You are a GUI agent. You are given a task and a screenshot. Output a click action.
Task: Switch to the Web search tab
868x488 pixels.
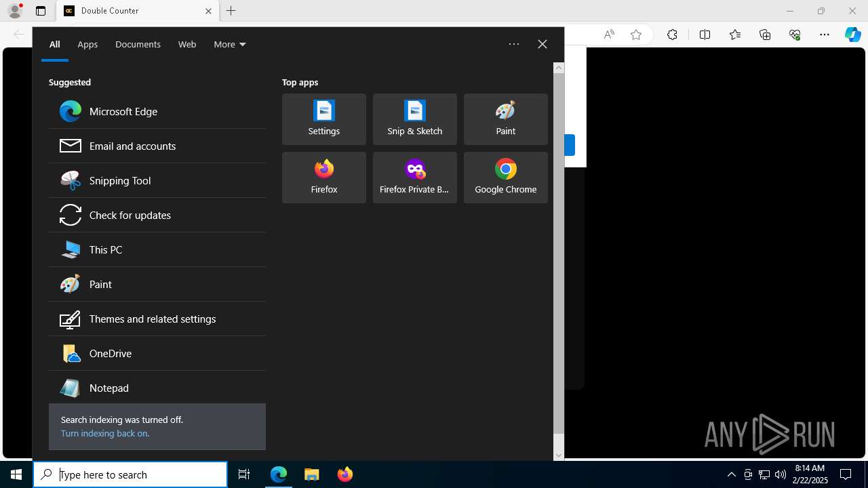[187, 44]
